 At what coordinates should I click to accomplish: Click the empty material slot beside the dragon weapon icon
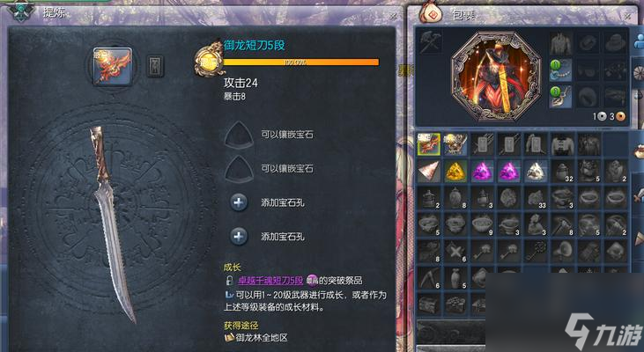click(x=155, y=66)
